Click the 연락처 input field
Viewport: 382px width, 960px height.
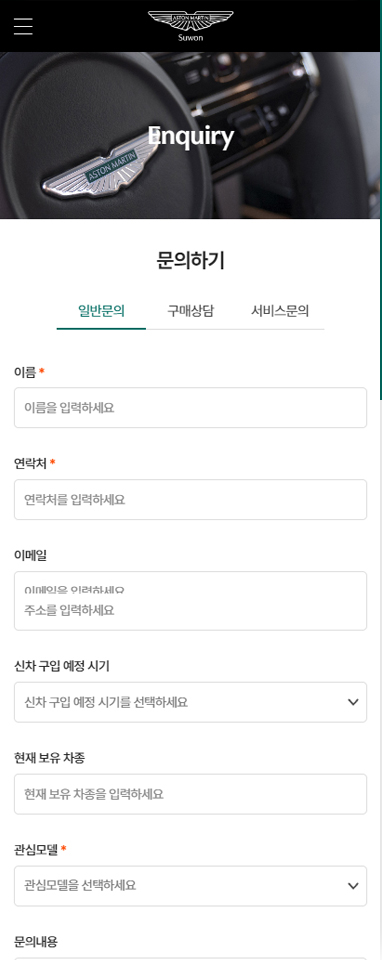(190, 500)
